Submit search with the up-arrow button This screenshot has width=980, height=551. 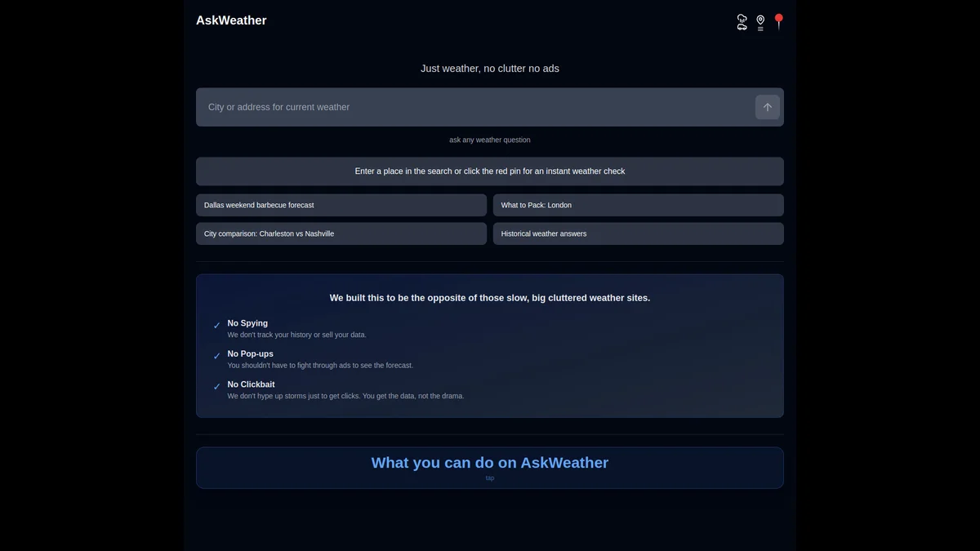[767, 107]
